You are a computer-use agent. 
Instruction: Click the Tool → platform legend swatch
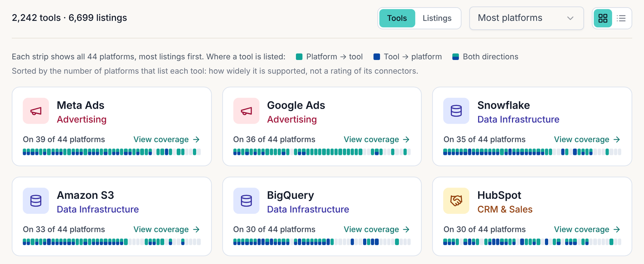coord(377,57)
